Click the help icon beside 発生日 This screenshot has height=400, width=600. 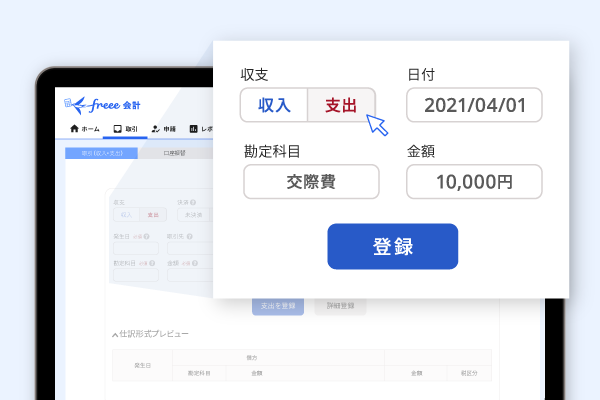coord(147,237)
